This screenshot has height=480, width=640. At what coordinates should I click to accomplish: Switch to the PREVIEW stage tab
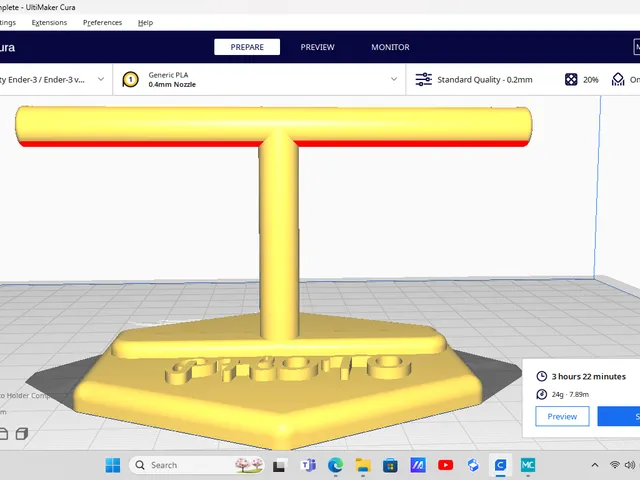pos(318,47)
